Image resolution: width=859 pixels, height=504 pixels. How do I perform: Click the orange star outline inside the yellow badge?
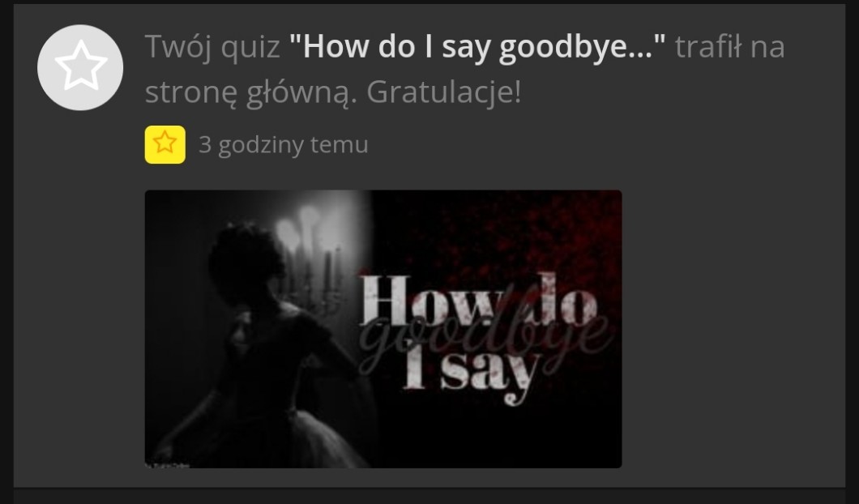coord(165,143)
